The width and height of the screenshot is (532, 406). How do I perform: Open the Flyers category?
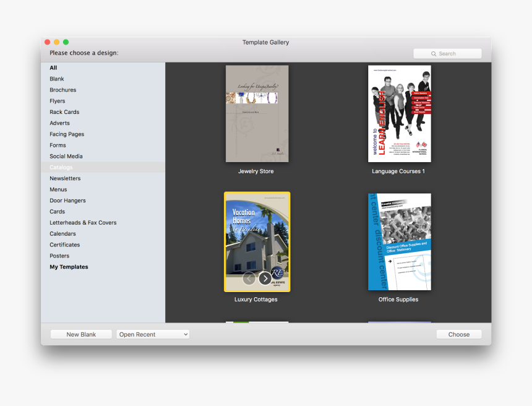click(58, 101)
